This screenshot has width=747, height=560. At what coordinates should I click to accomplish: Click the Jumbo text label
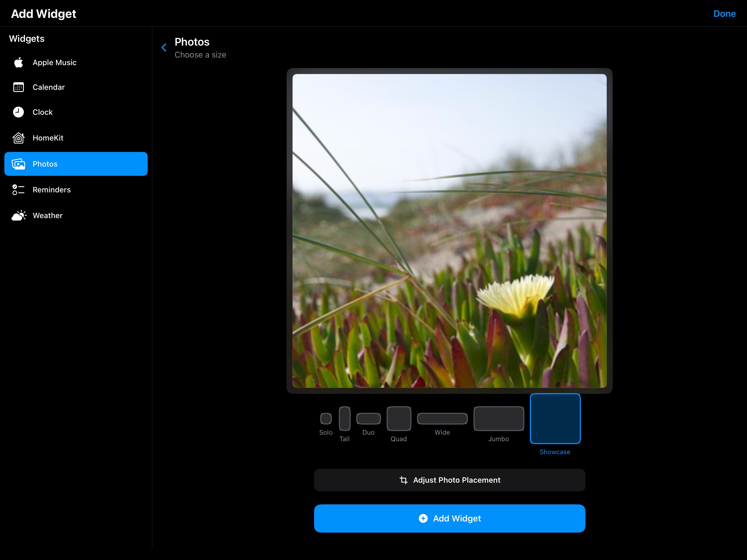498,439
